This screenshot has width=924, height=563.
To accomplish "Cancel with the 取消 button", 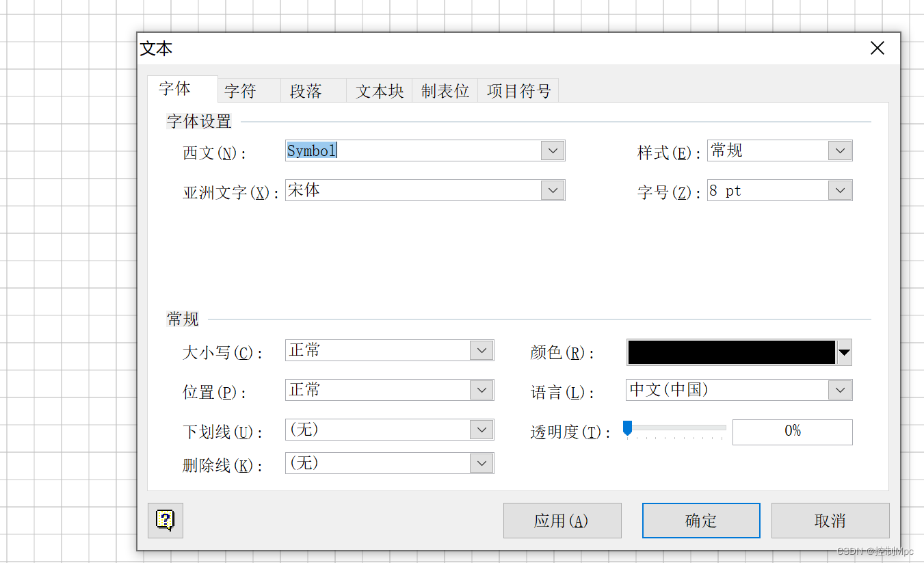I will [830, 521].
